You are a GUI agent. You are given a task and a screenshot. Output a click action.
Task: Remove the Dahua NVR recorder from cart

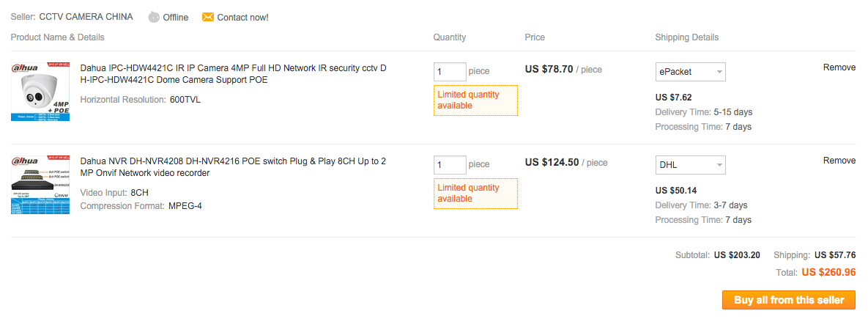(x=839, y=161)
